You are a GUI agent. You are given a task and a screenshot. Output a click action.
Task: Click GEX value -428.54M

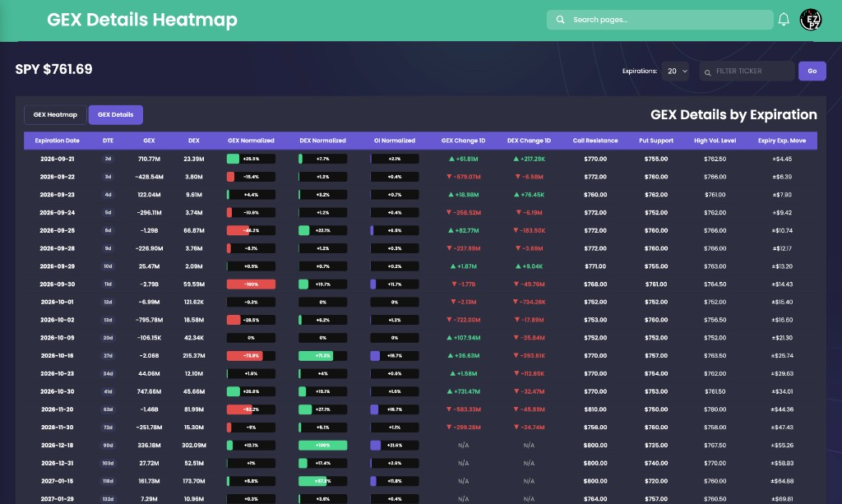150,177
